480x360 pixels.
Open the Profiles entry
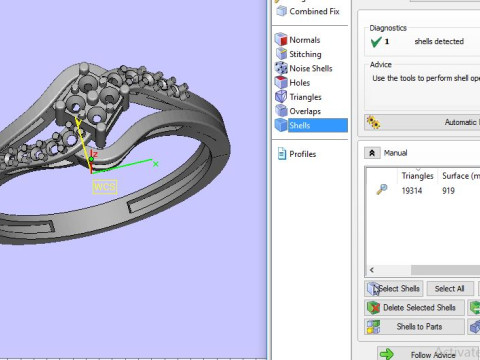point(302,154)
